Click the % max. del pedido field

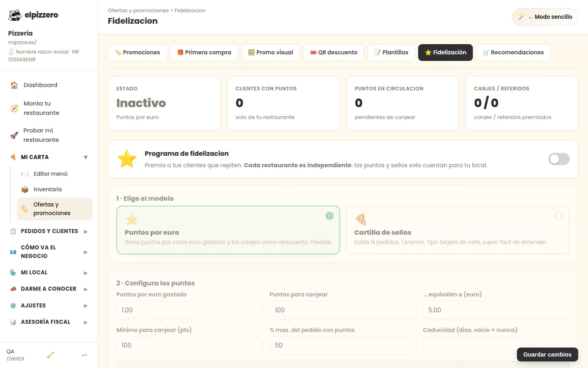pos(343,346)
